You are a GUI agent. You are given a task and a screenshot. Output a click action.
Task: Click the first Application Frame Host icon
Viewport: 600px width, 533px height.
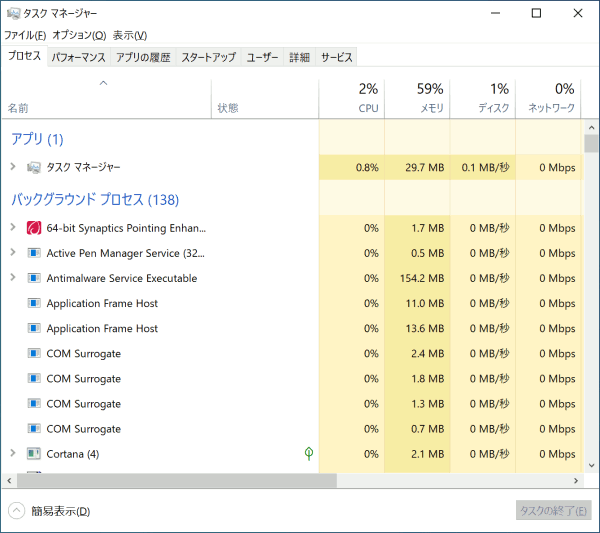[x=34, y=303]
